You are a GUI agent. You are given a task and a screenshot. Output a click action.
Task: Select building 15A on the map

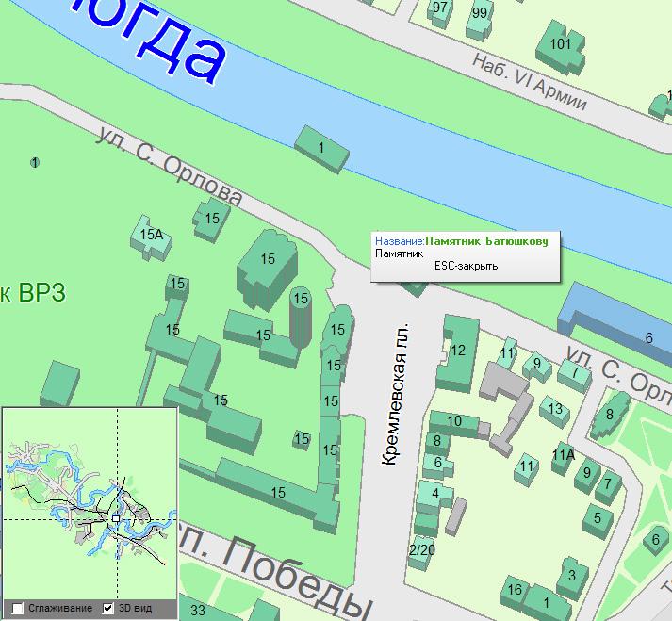[x=153, y=236]
